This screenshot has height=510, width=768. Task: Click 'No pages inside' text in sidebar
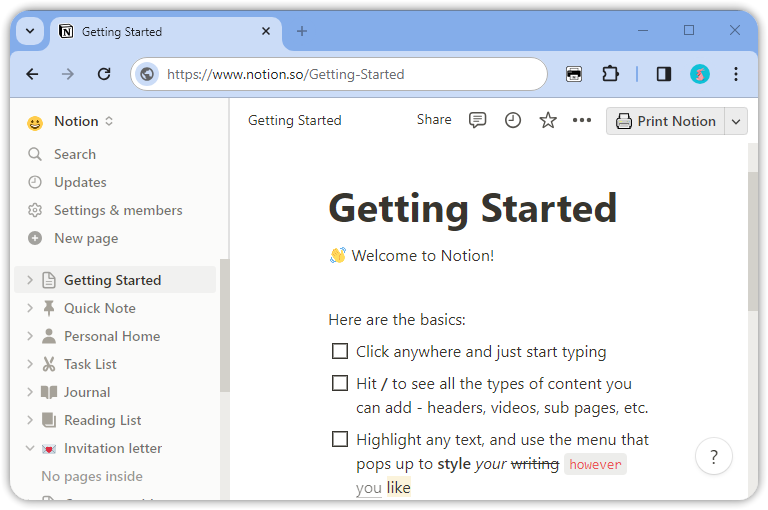coord(92,476)
